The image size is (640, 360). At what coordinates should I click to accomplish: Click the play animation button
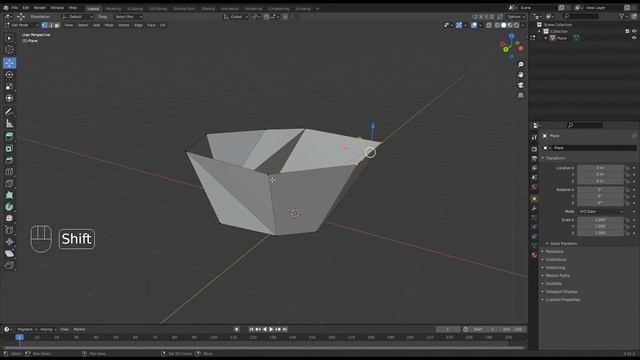pos(271,329)
